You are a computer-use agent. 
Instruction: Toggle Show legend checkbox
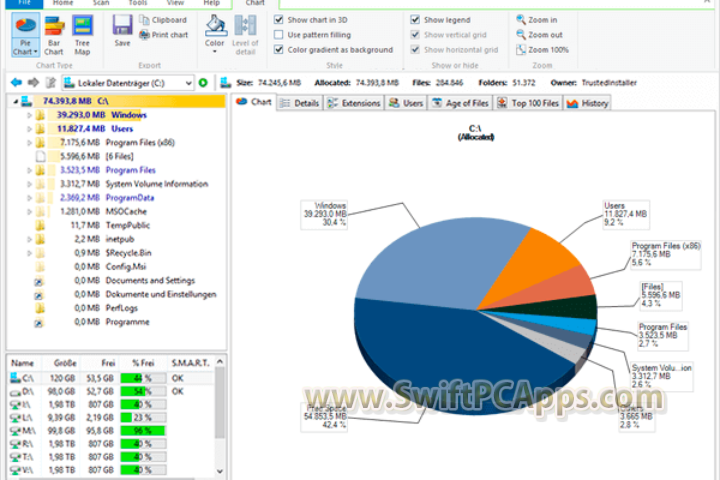(x=415, y=20)
